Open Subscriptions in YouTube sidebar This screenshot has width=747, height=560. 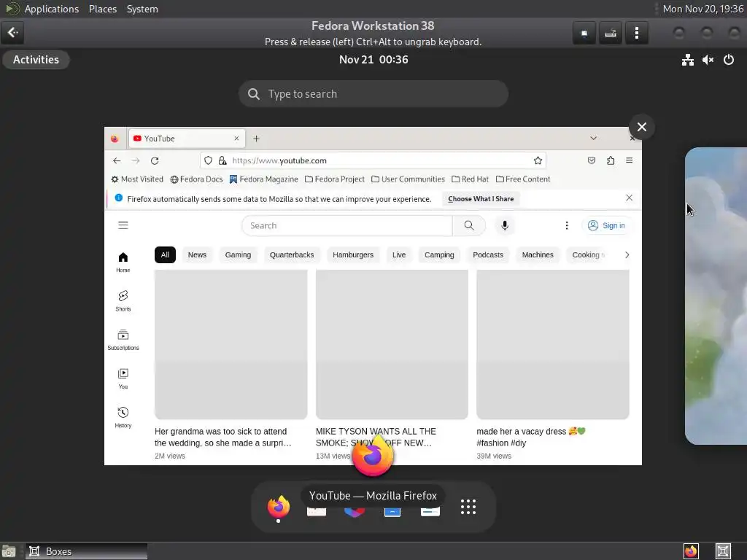[123, 340]
